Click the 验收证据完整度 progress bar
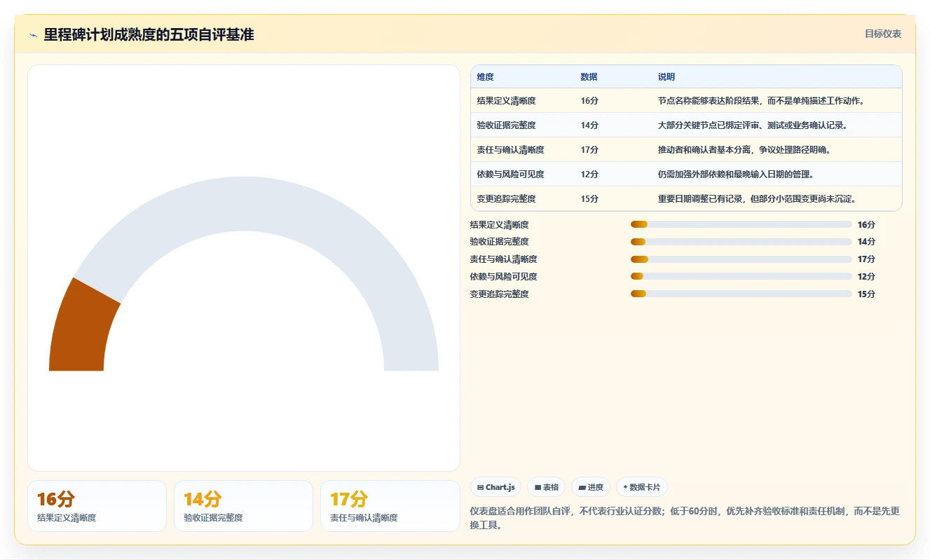This screenshot has height=560, width=930. [x=741, y=242]
